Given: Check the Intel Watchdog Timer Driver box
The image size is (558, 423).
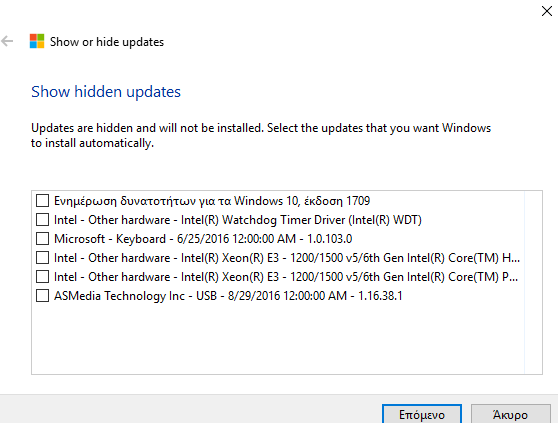Looking at the screenshot, I should [42, 220].
